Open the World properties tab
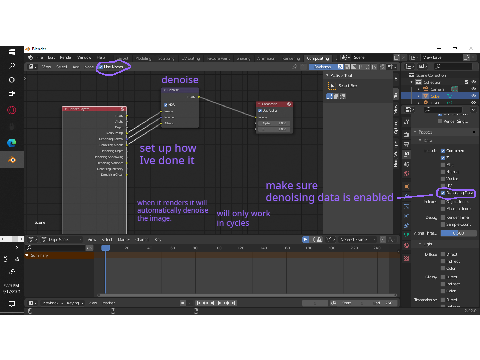This screenshot has height=360, width=480. click(x=406, y=174)
